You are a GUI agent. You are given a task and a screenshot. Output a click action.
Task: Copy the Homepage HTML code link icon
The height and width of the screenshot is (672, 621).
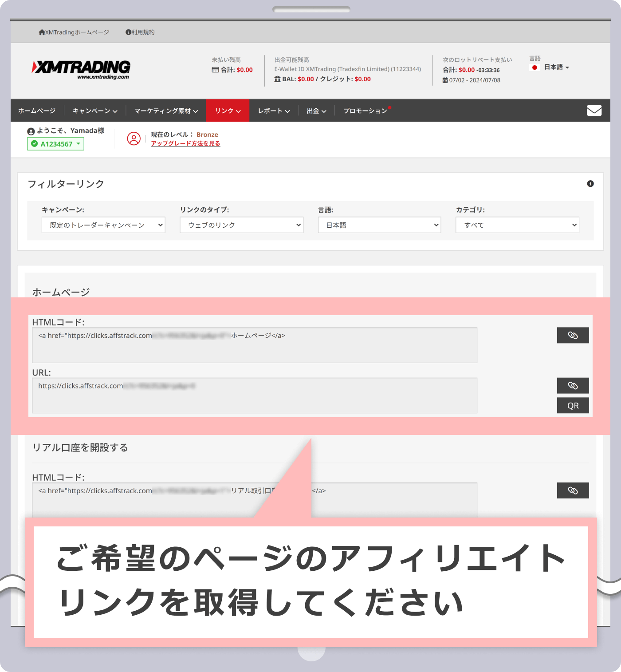tap(573, 336)
